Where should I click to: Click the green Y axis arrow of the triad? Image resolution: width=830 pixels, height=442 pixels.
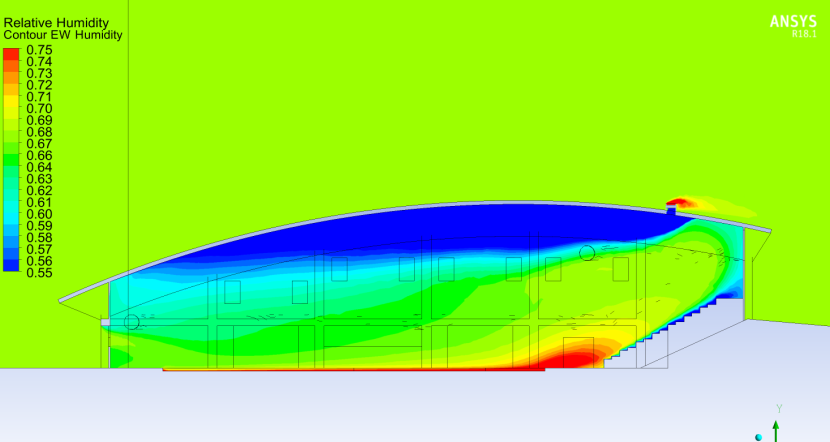pos(775,431)
